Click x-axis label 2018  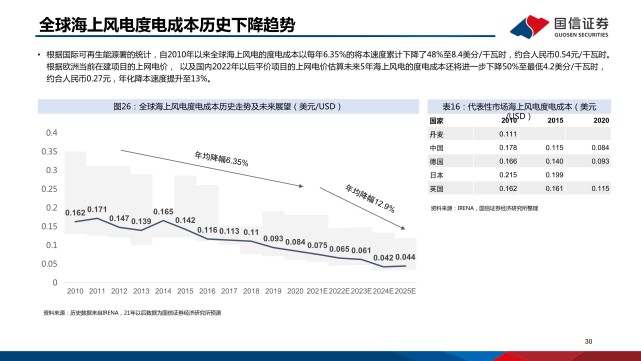(251, 291)
